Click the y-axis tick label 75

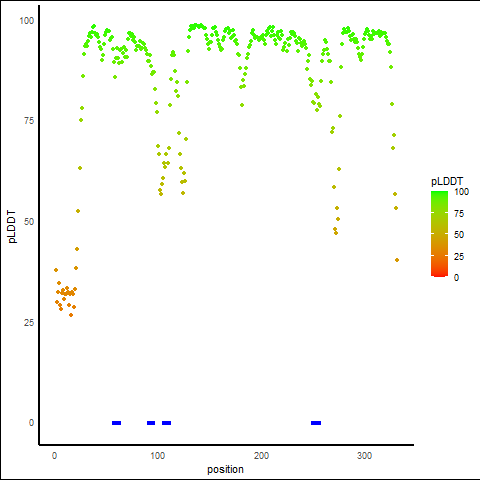pyautogui.click(x=29, y=121)
